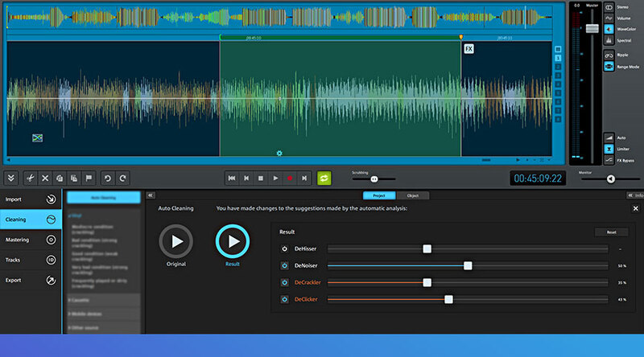Toggle the green loop playback button
The image size is (644, 357).
(324, 178)
